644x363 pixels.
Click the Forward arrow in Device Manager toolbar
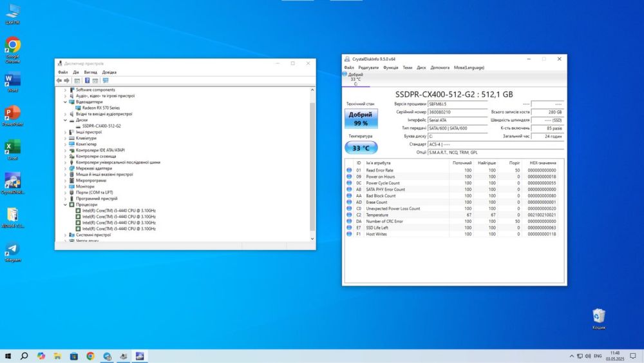coord(66,81)
